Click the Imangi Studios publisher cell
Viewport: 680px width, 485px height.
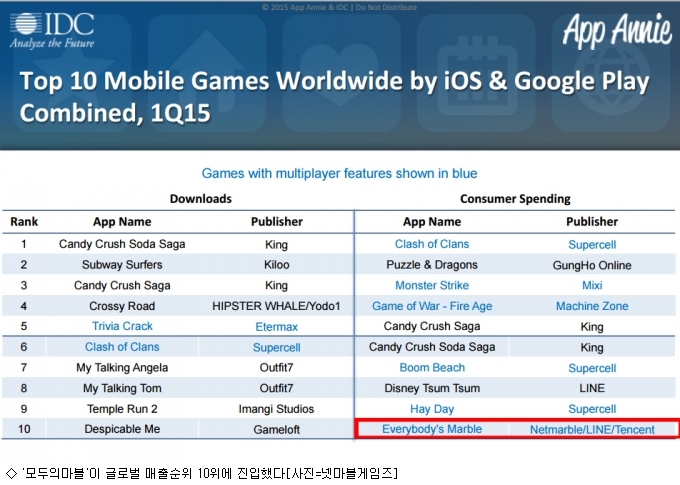[276, 409]
